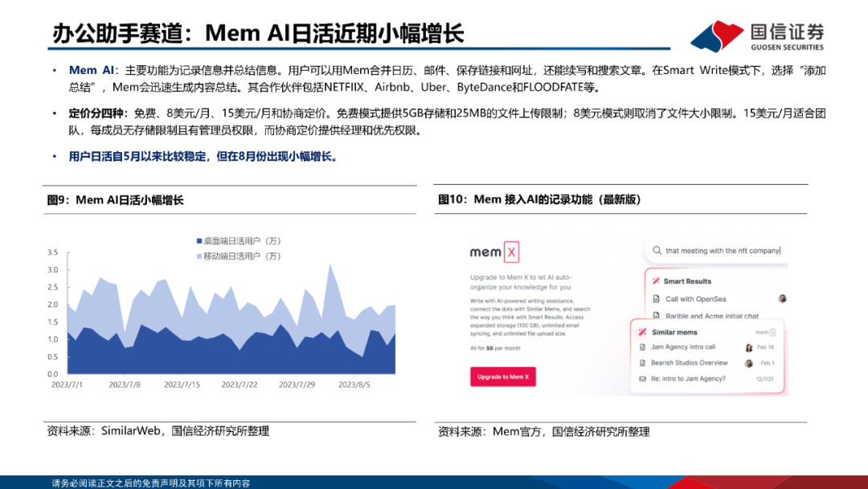This screenshot has width=868, height=489.
Task: Click the avatar on the Bearish Studios Overview row
Action: point(749,364)
